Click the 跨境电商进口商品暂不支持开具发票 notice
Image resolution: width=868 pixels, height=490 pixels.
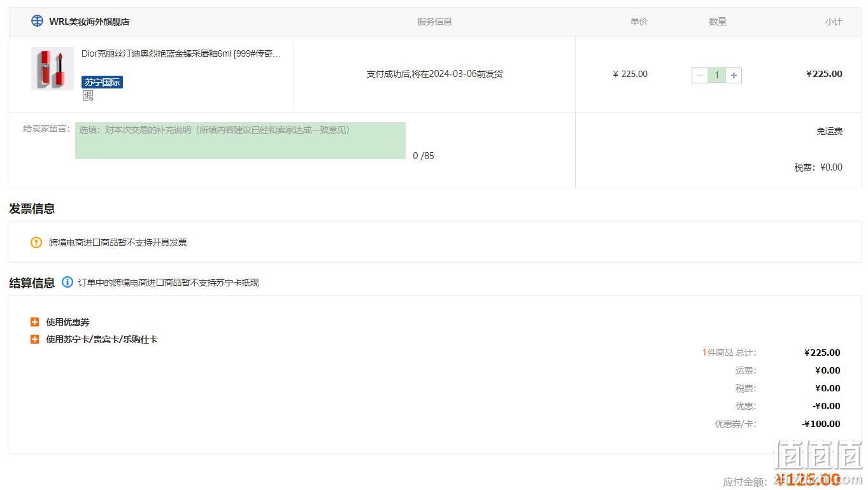118,242
